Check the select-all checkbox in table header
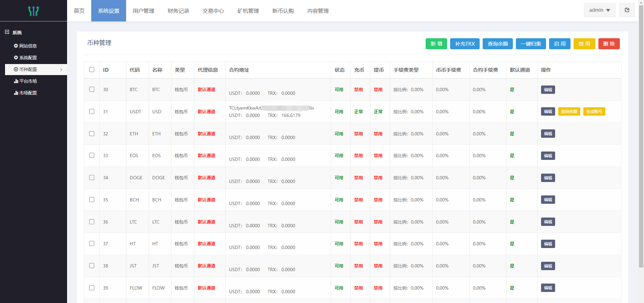Image resolution: width=644 pixels, height=303 pixels. (x=92, y=70)
